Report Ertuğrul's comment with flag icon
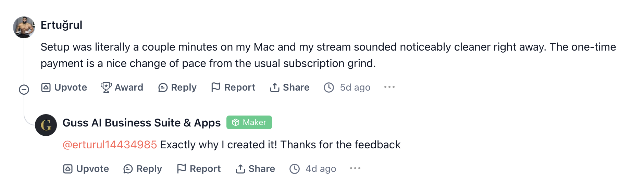This screenshot has height=188, width=644. click(233, 88)
